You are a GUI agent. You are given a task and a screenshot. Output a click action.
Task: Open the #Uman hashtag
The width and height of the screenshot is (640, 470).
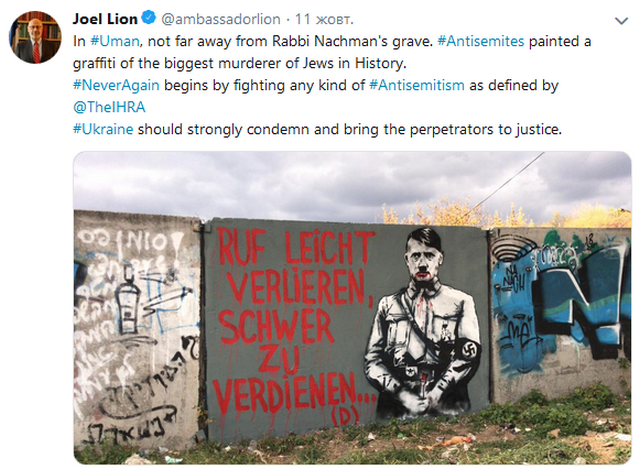tap(111, 41)
